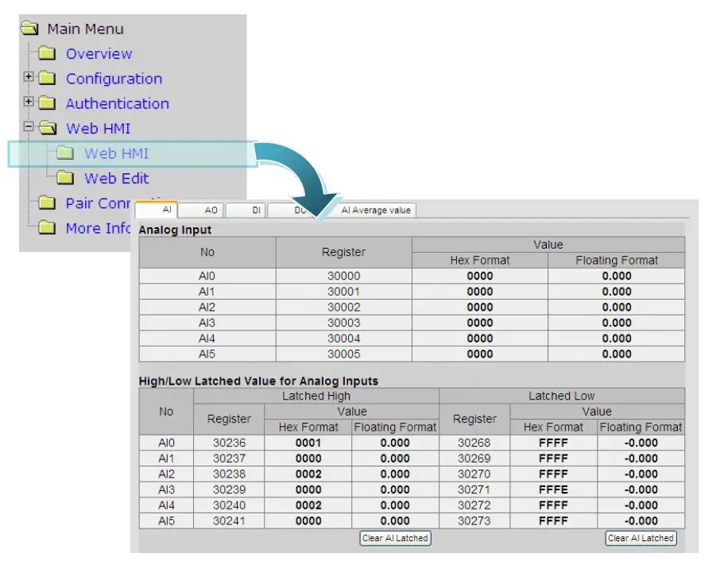Viewport: 728px width, 565px height.
Task: Open the Overview link
Action: coord(99,54)
